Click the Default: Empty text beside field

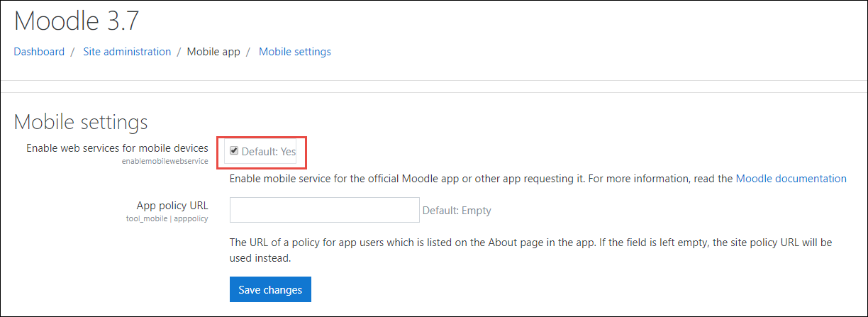457,211
